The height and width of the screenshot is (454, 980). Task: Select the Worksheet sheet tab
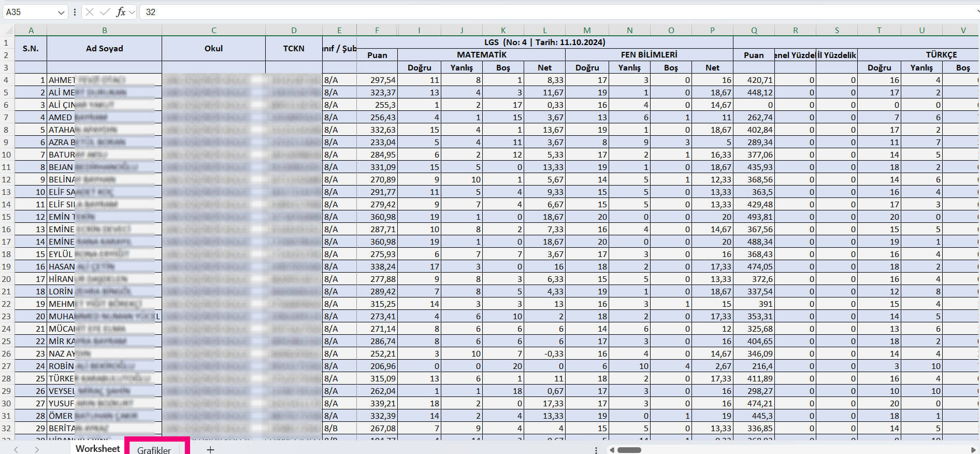coord(97,449)
